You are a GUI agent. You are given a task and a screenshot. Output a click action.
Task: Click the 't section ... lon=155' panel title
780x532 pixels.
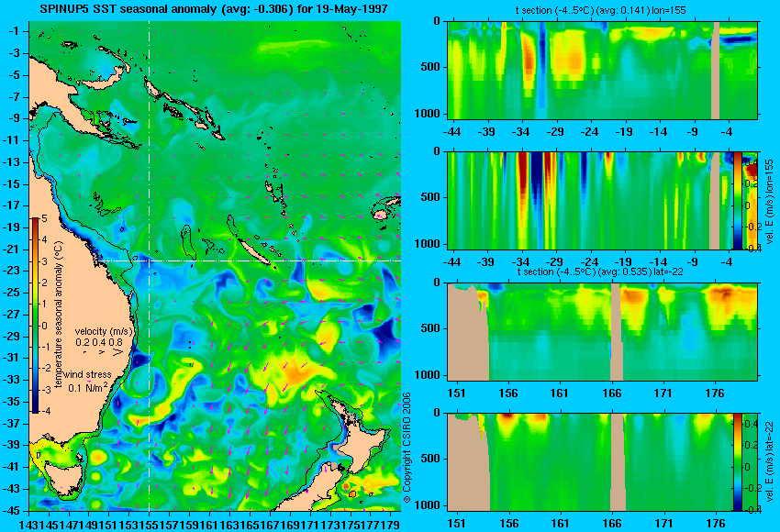(x=601, y=10)
